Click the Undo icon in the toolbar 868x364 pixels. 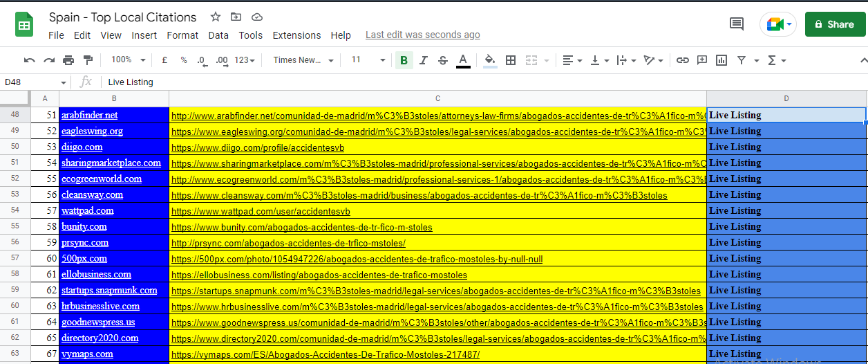29,60
